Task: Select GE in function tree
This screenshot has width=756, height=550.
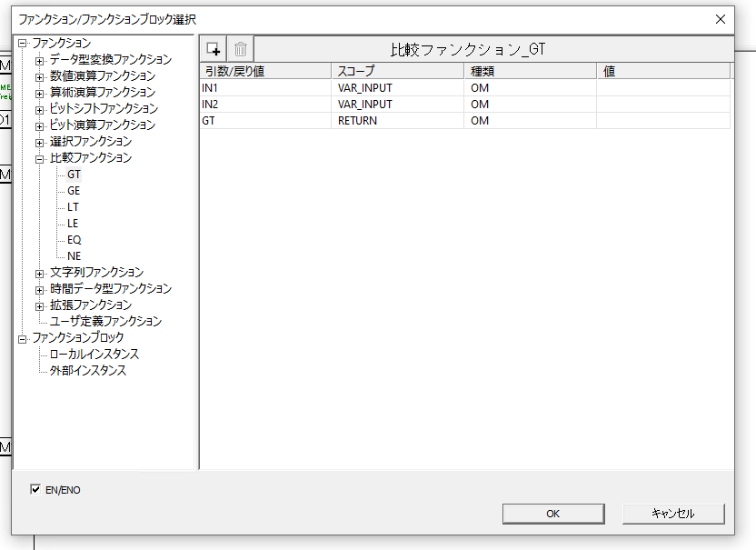Action: (x=74, y=191)
